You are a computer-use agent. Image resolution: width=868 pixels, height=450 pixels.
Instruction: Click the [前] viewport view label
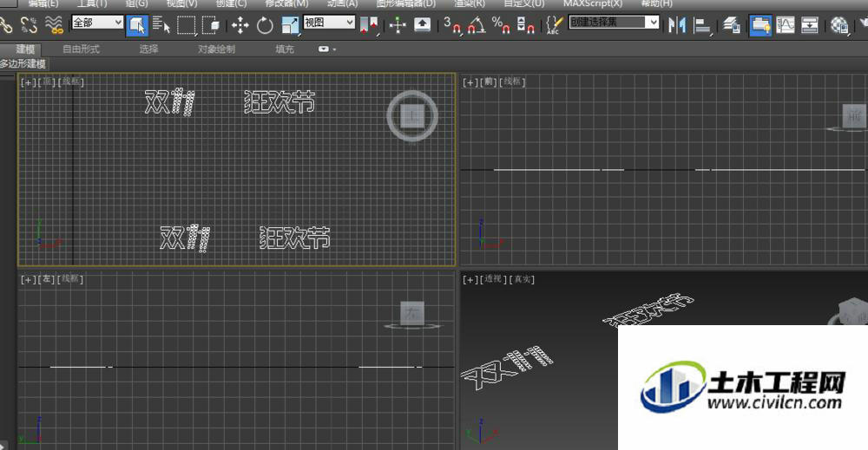[x=489, y=82]
